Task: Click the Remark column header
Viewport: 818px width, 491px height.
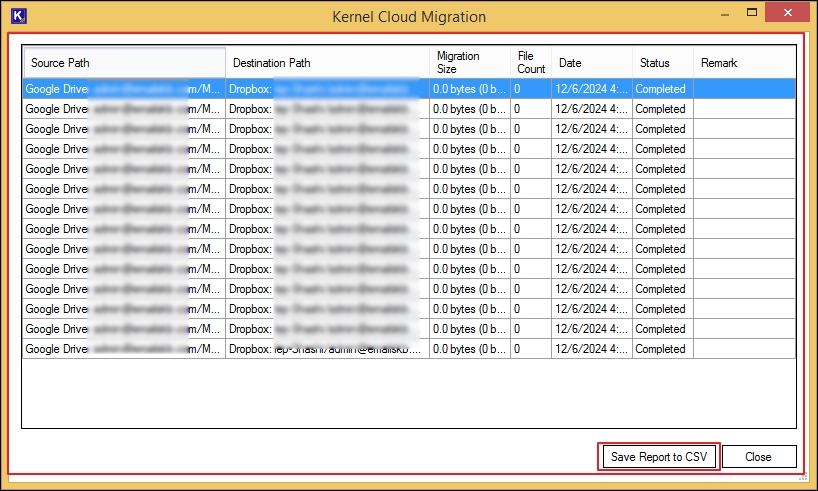Action: tap(745, 63)
